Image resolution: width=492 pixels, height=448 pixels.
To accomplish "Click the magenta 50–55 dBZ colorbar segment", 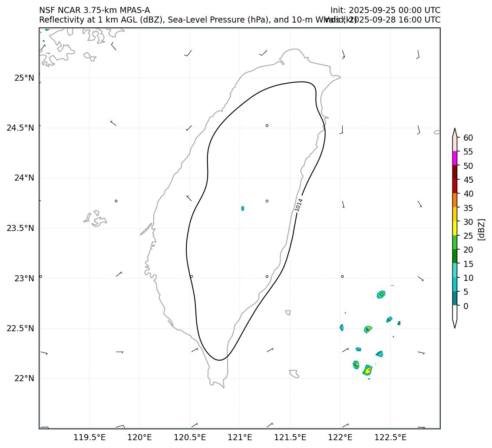I will click(455, 158).
